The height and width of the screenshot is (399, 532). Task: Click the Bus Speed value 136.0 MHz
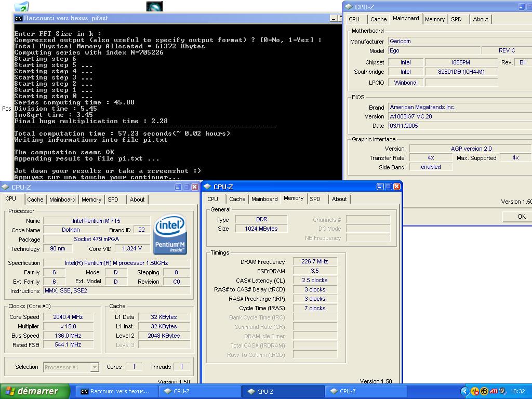68,336
